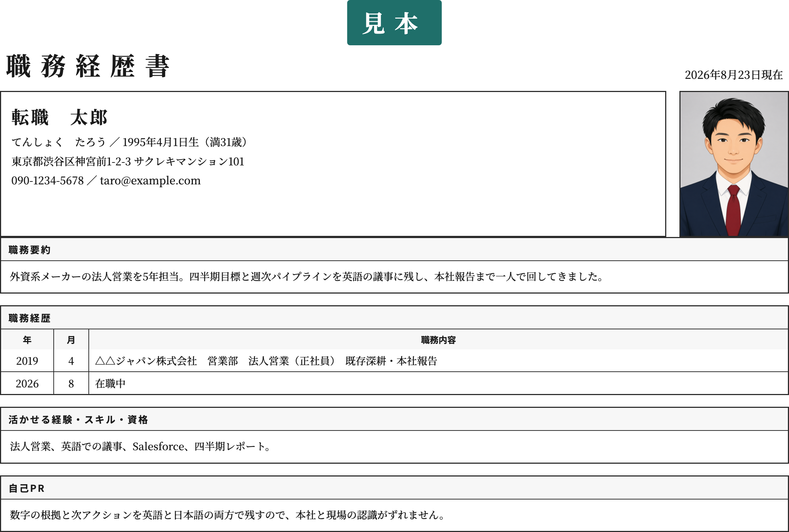This screenshot has height=532, width=789.
Task: Click the month cell 8
Action: (71, 383)
